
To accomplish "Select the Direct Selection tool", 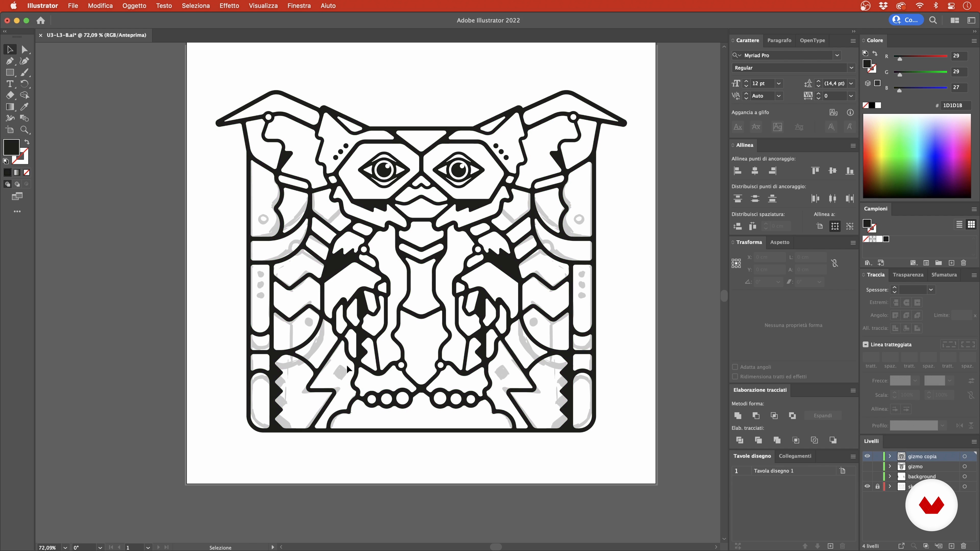I will [x=24, y=49].
